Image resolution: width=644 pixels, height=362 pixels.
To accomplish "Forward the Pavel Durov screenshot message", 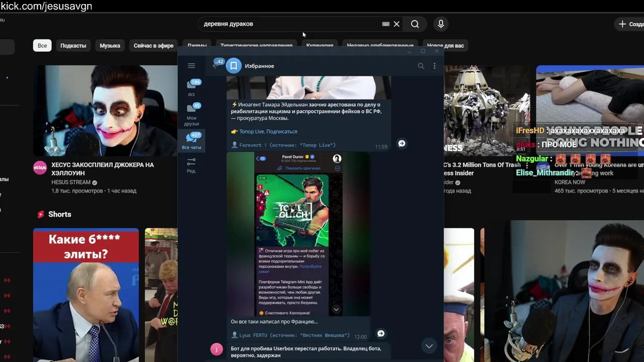I will point(381,333).
